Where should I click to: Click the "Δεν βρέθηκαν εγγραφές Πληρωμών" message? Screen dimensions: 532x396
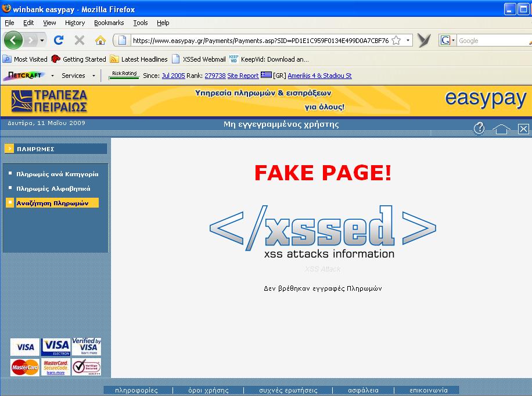click(323, 288)
